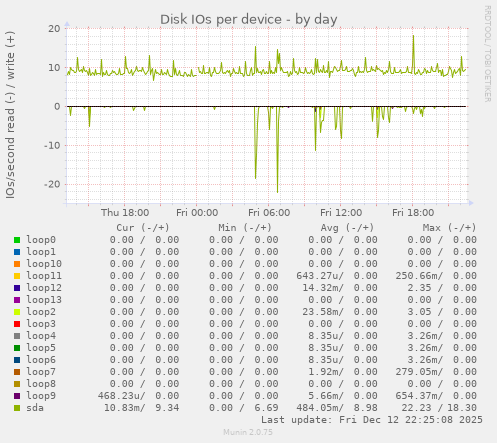Screen dimensions: 497x443
Task: Click the loop0 green color swatch
Action: point(17,240)
